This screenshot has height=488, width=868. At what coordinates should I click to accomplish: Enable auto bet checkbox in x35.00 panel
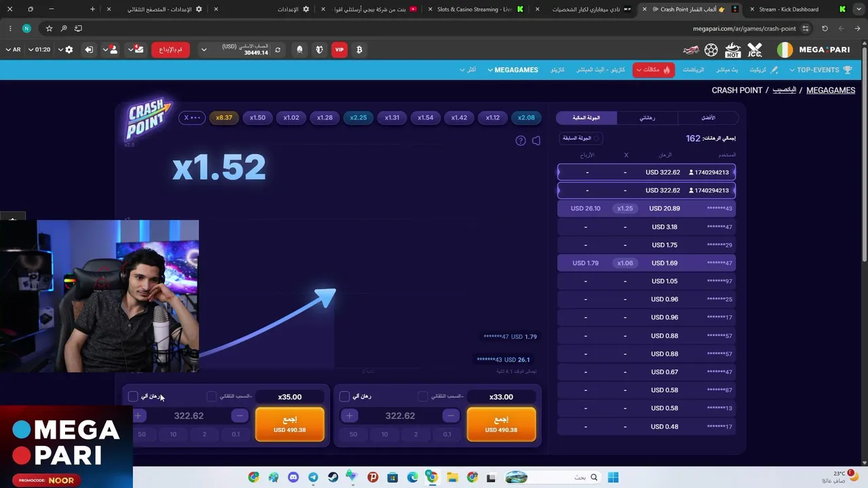click(x=133, y=396)
